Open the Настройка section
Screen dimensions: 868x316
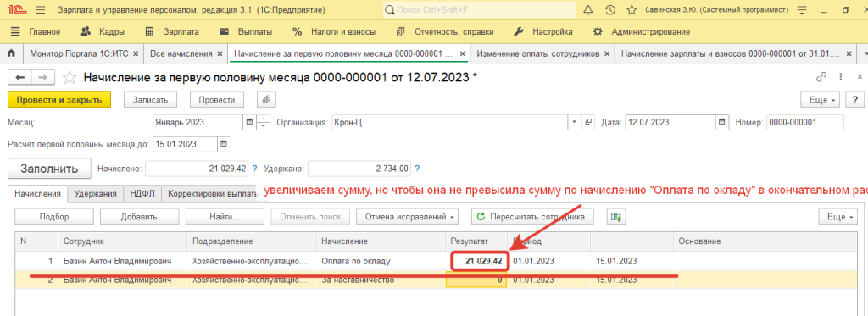click(543, 31)
